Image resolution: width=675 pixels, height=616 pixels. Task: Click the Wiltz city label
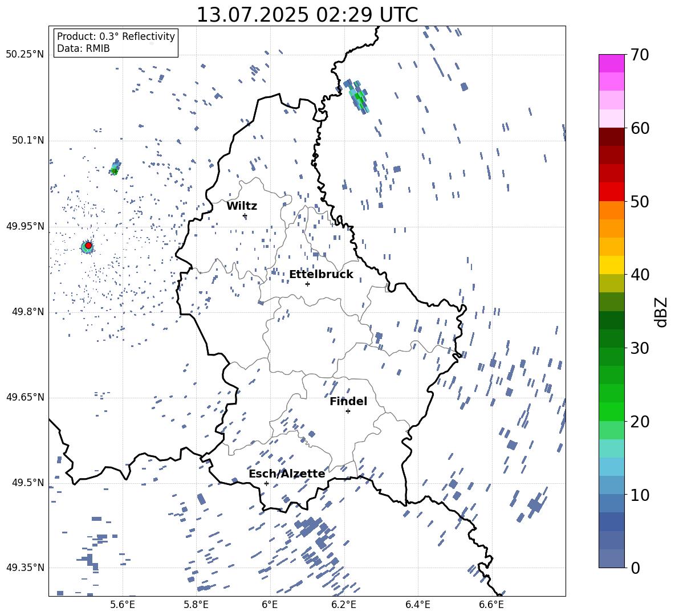click(x=242, y=206)
